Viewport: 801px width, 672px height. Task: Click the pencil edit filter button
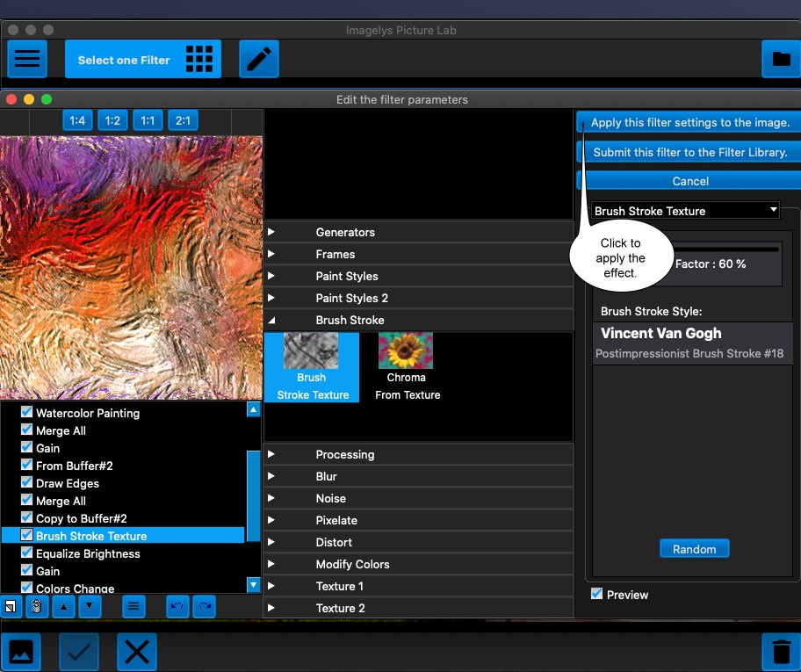(x=259, y=59)
